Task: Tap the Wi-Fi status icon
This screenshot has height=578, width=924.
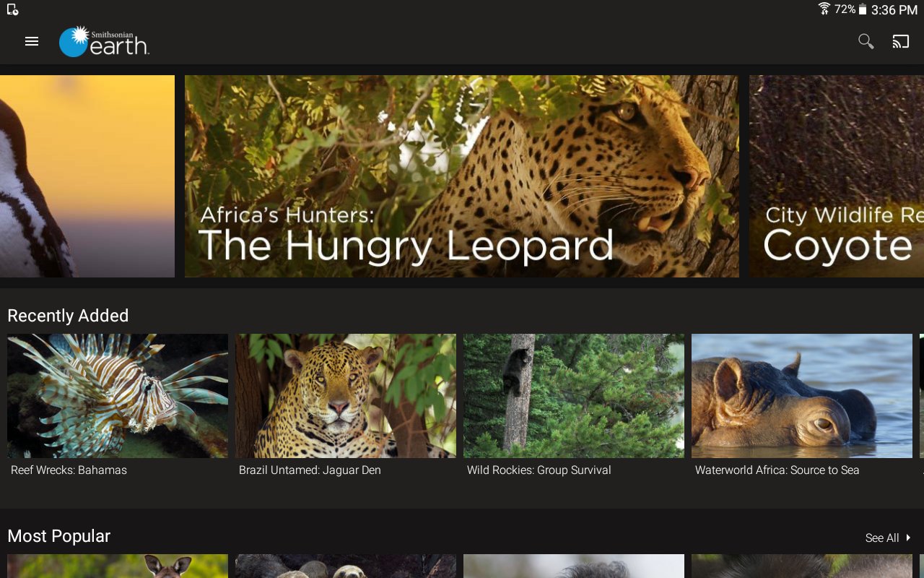Action: (x=824, y=9)
